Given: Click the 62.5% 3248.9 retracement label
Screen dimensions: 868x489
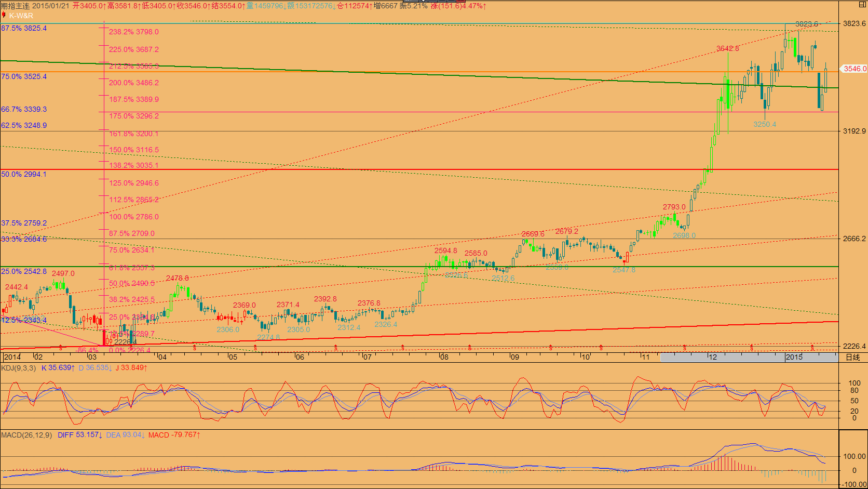Looking at the screenshot, I should [x=24, y=125].
